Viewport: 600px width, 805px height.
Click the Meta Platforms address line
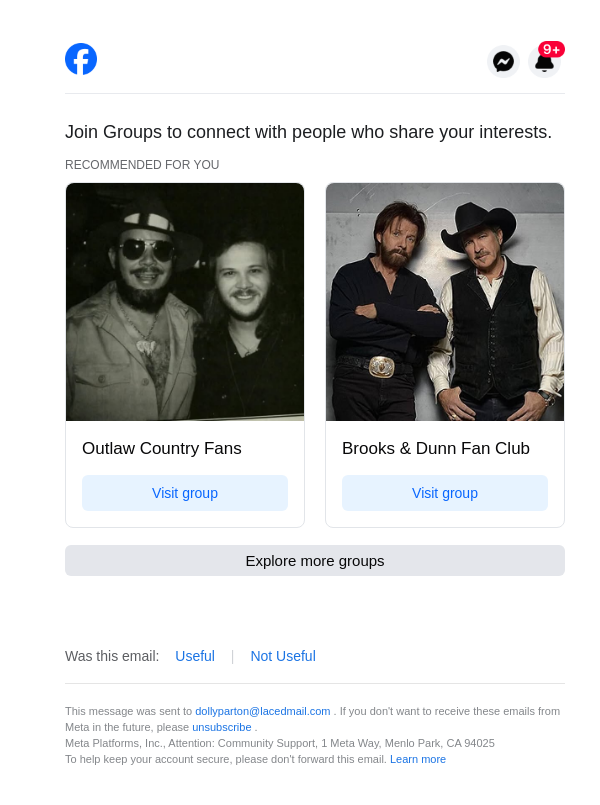click(x=280, y=743)
